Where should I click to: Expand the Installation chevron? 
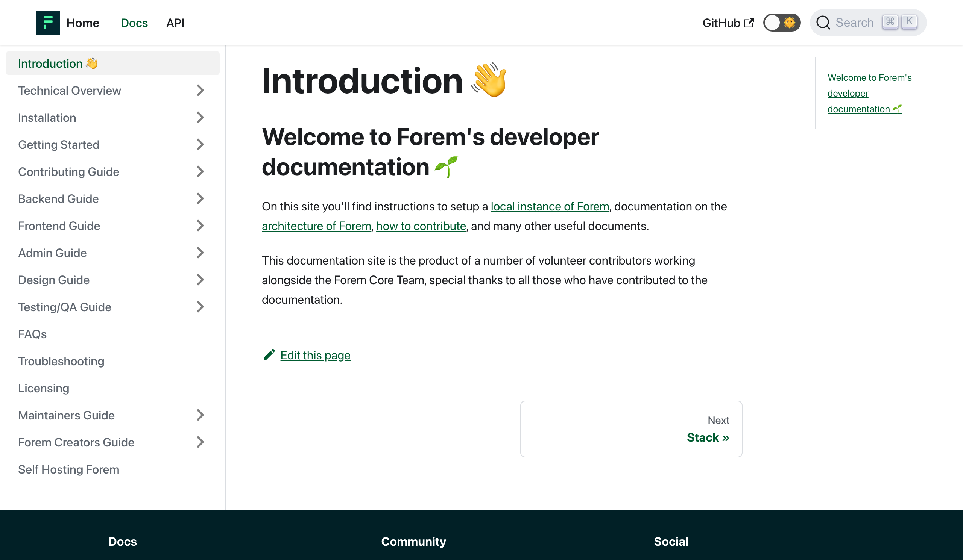(200, 118)
